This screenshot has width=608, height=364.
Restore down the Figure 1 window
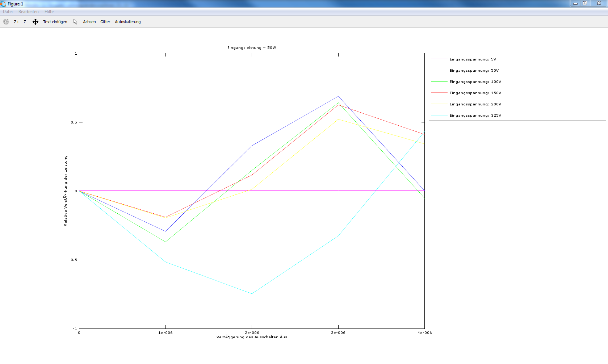click(585, 3)
